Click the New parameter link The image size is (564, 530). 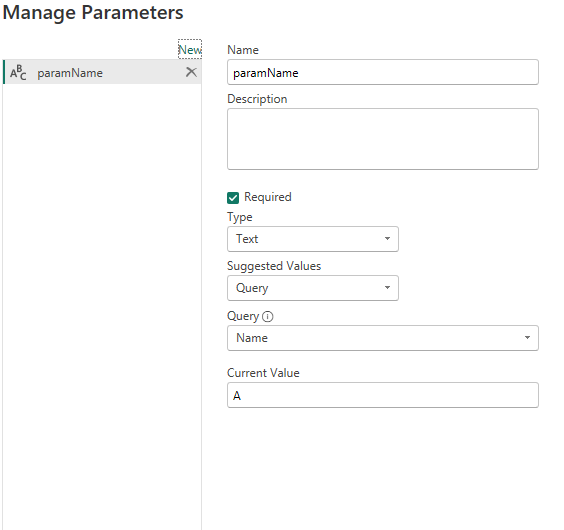click(190, 49)
